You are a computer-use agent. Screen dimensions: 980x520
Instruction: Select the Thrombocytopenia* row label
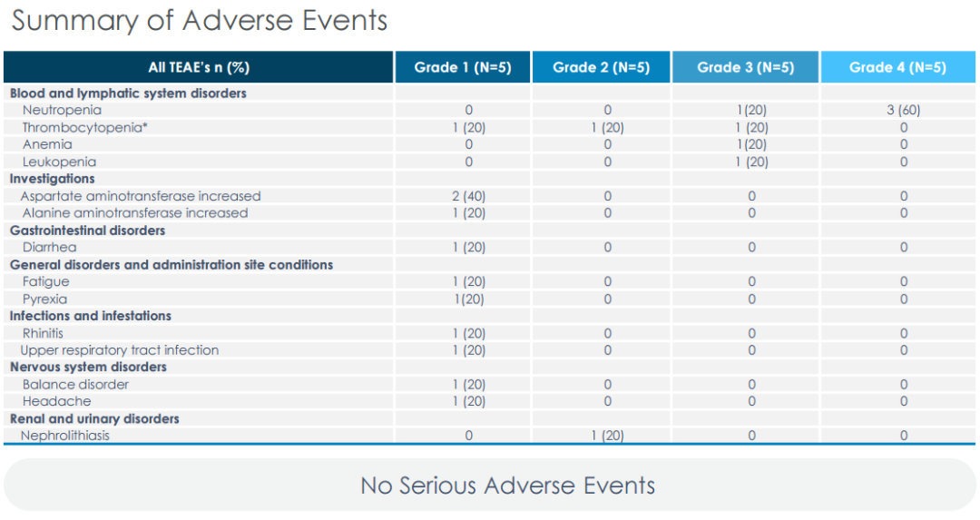pos(84,128)
